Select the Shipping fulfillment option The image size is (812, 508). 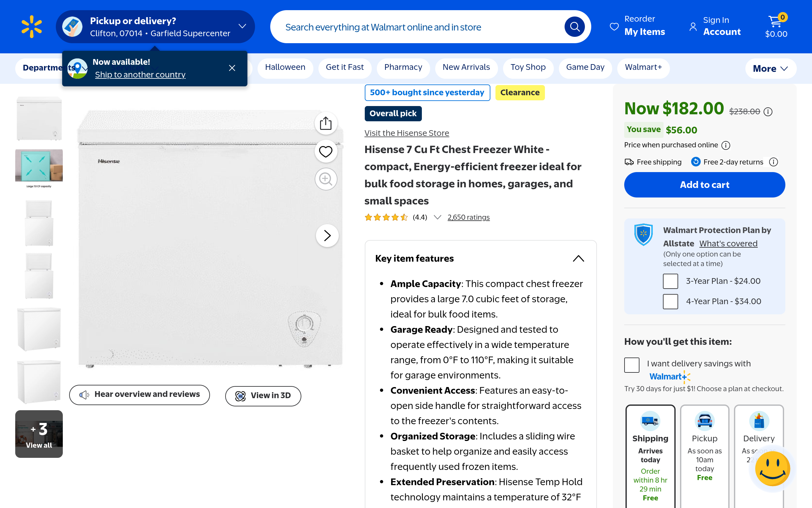pyautogui.click(x=650, y=456)
